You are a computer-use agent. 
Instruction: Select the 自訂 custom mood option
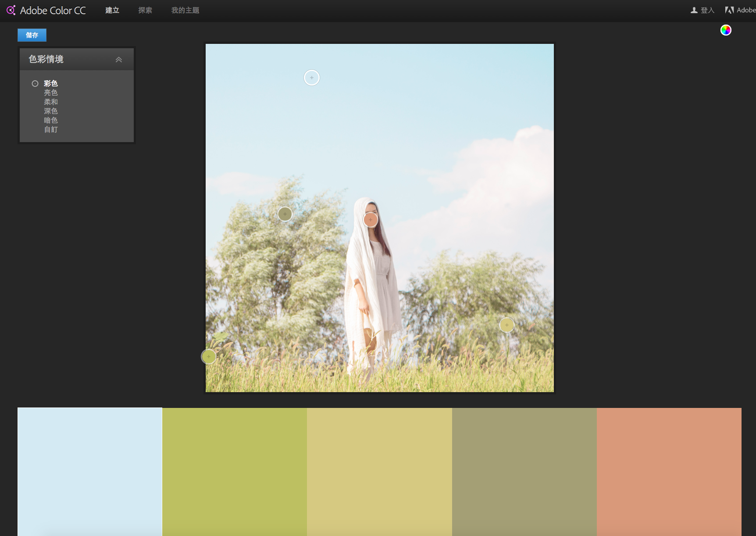click(51, 129)
